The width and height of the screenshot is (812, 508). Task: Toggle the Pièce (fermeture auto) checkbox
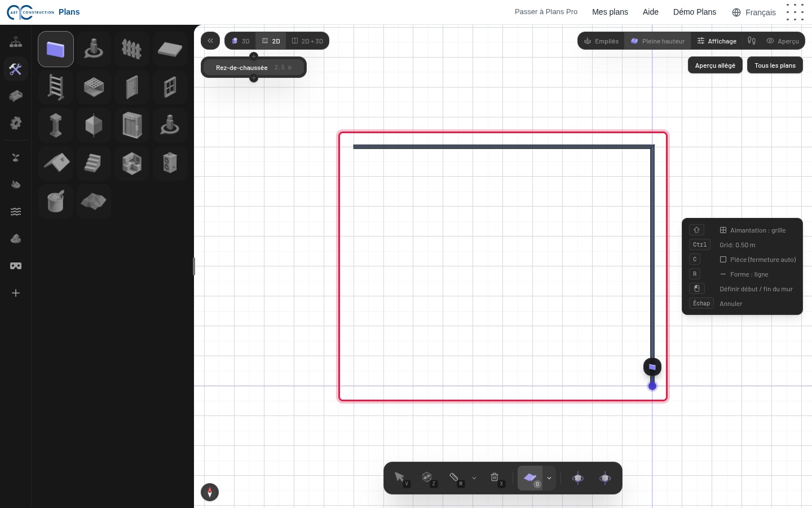pyautogui.click(x=723, y=260)
